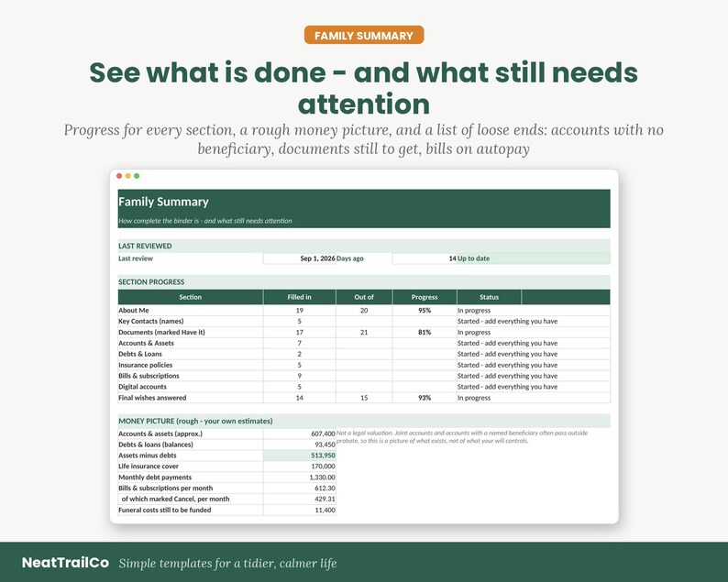Select the Digital accounts 'Started' status cell
Screen dimensions: 728x582
pyautogui.click(x=534, y=387)
